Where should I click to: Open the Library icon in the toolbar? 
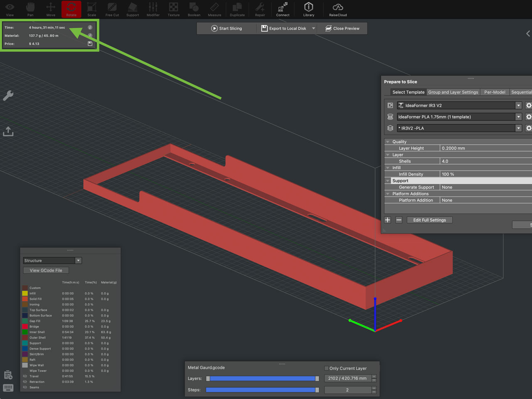308,9
